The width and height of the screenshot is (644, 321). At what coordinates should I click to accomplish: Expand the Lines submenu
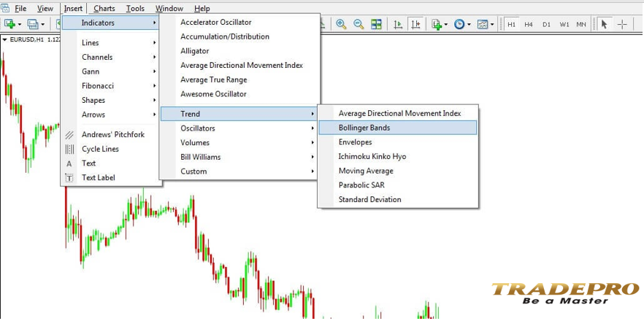(110, 43)
